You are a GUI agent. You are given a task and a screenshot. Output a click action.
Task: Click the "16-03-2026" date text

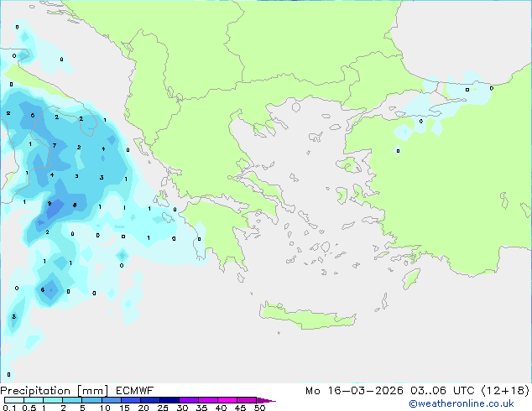[x=365, y=391]
